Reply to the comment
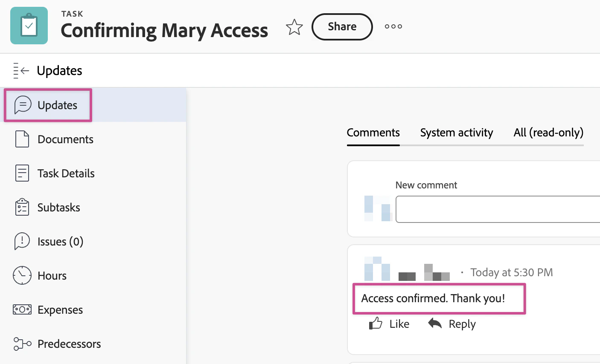 451,324
